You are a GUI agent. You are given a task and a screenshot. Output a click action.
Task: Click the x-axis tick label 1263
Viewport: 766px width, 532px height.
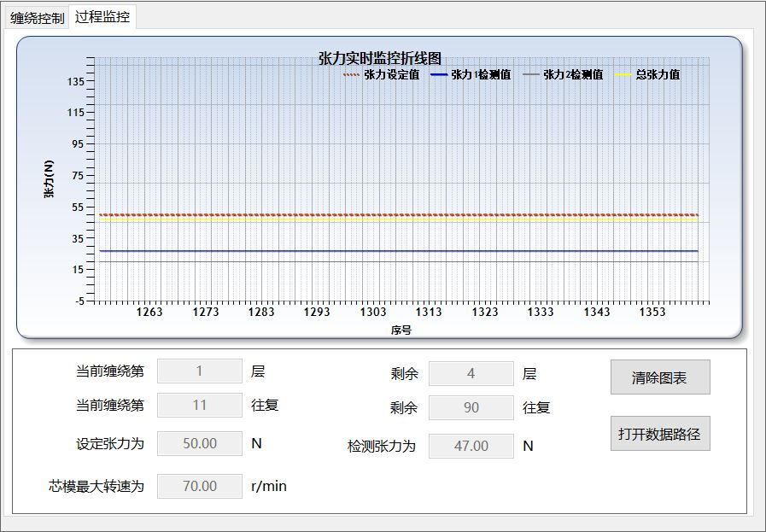[149, 313]
